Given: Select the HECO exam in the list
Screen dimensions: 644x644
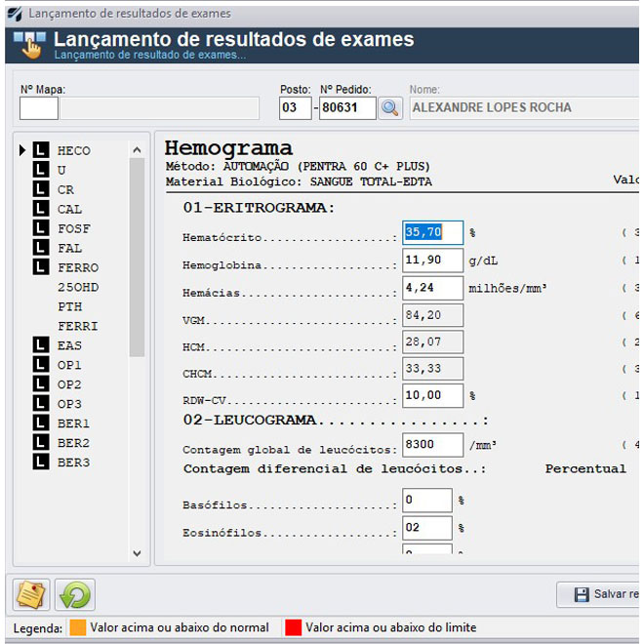Looking at the screenshot, I should [74, 150].
